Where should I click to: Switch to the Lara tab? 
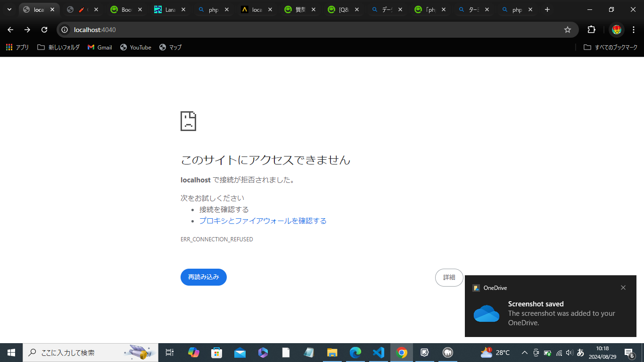pos(170,9)
